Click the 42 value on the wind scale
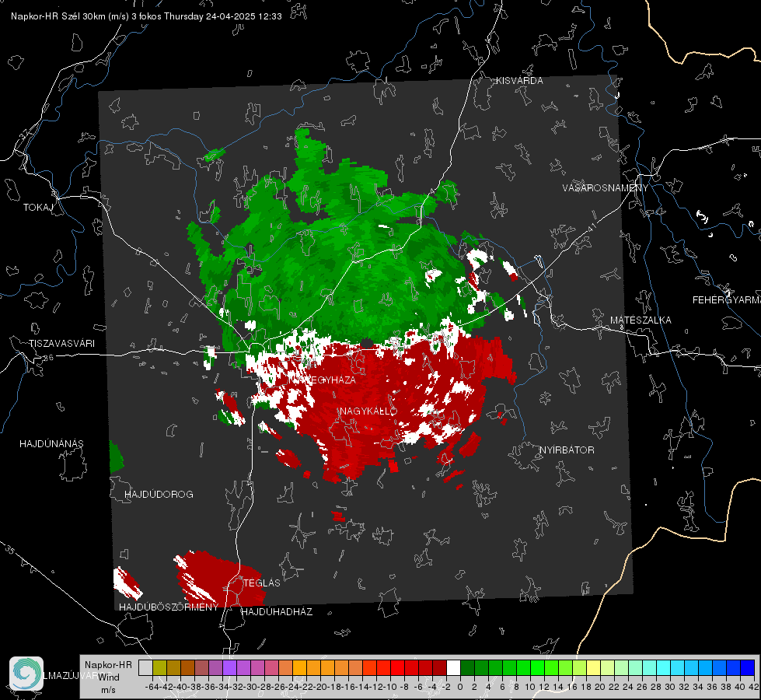Screen dimensions: 761x700 754,687
